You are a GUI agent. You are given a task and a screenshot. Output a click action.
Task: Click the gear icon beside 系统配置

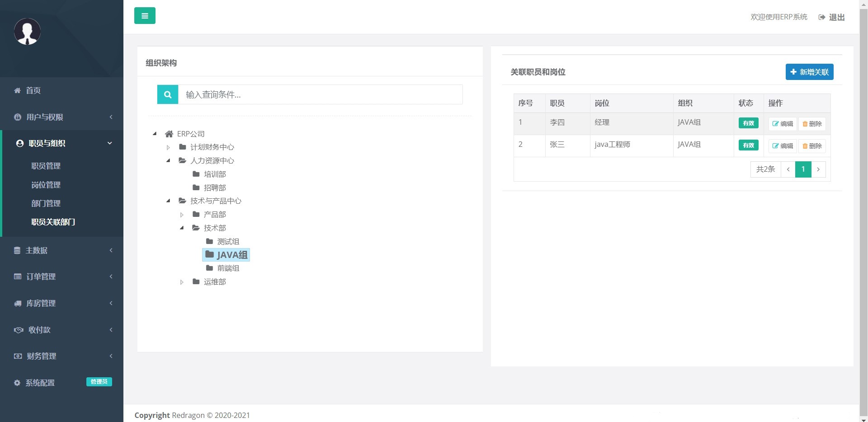point(17,383)
